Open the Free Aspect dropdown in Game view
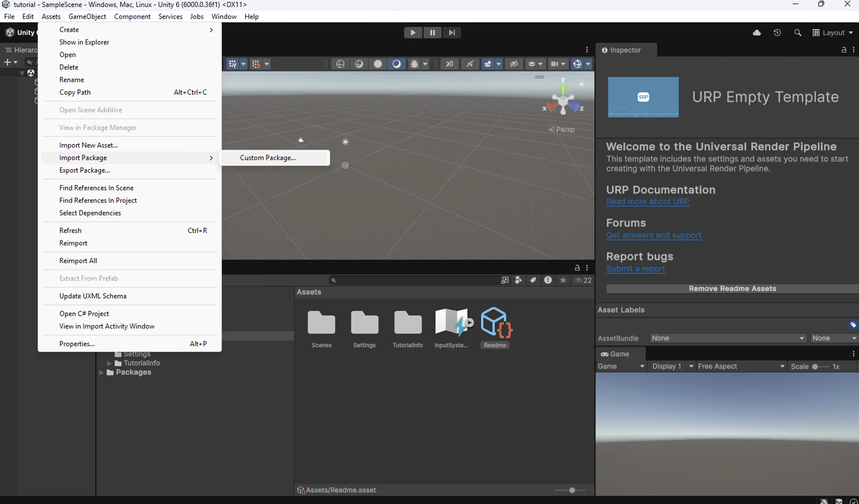 [741, 366]
